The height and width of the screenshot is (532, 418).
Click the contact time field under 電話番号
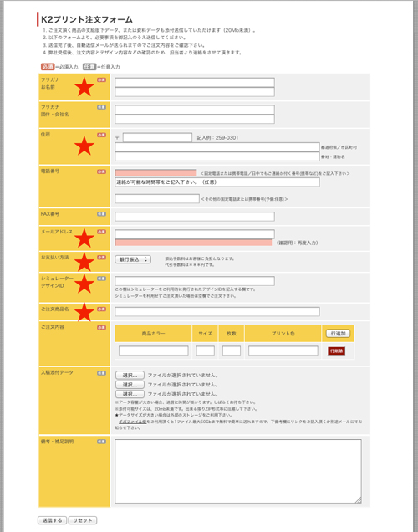pos(217,182)
